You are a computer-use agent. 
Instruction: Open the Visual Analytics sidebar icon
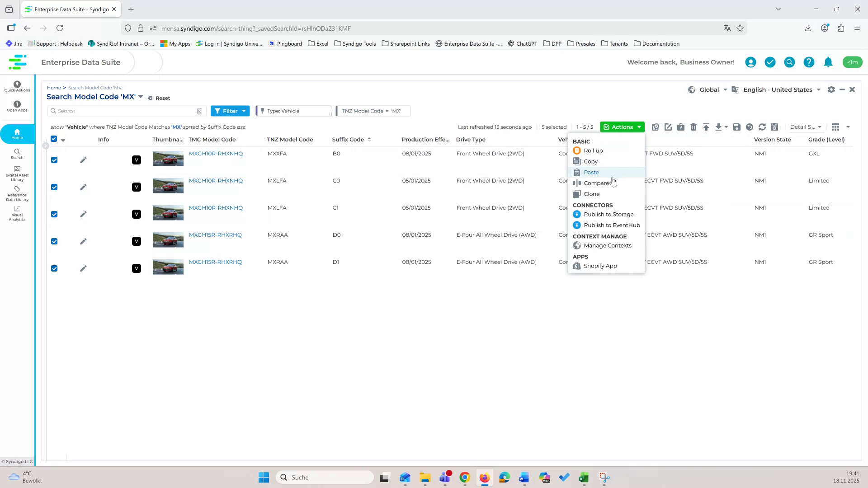point(17,214)
